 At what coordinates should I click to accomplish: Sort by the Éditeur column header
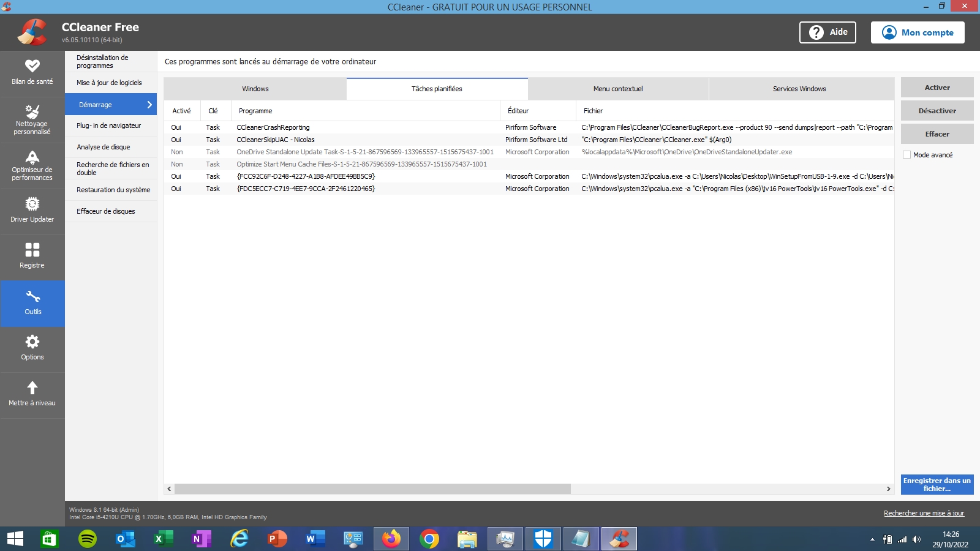[538, 111]
